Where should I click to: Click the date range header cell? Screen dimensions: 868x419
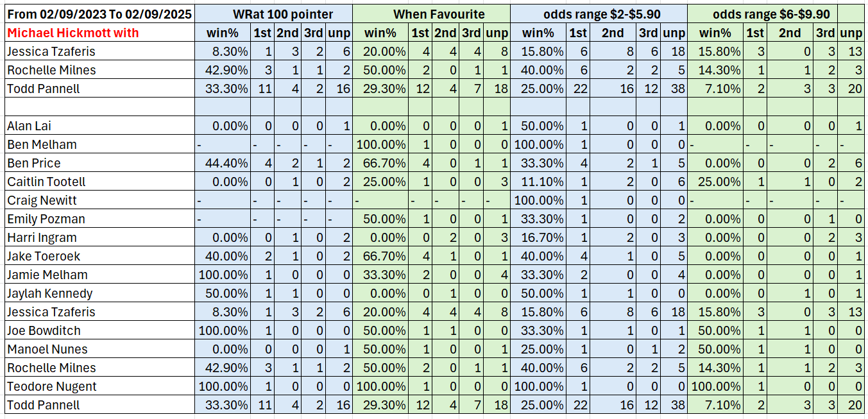(99, 14)
